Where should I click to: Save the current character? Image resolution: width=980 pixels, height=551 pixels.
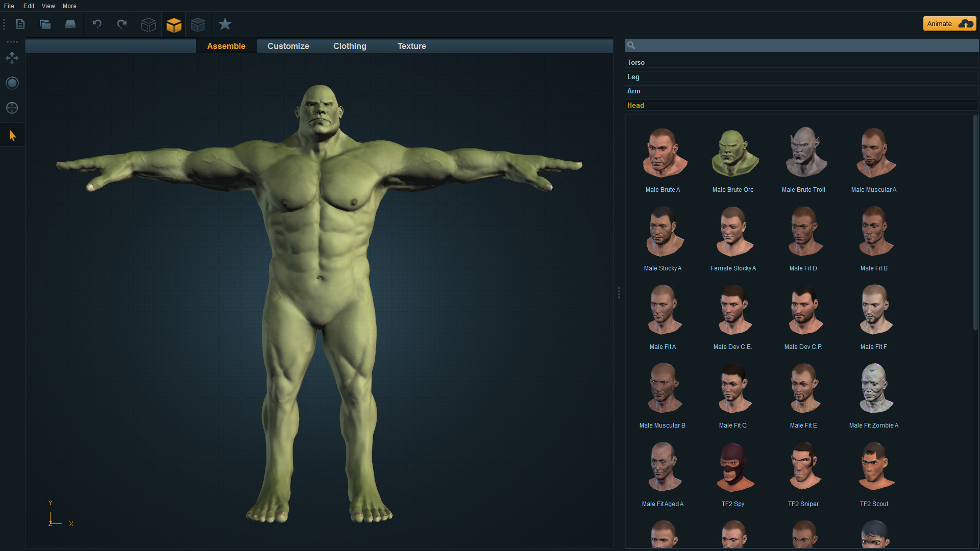[x=70, y=24]
